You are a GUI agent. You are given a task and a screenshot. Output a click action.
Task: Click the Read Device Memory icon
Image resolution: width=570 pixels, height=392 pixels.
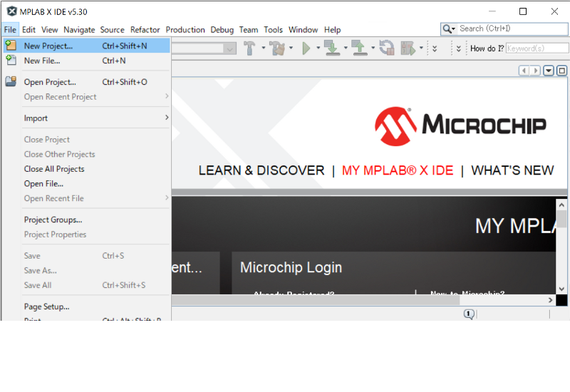[358, 48]
